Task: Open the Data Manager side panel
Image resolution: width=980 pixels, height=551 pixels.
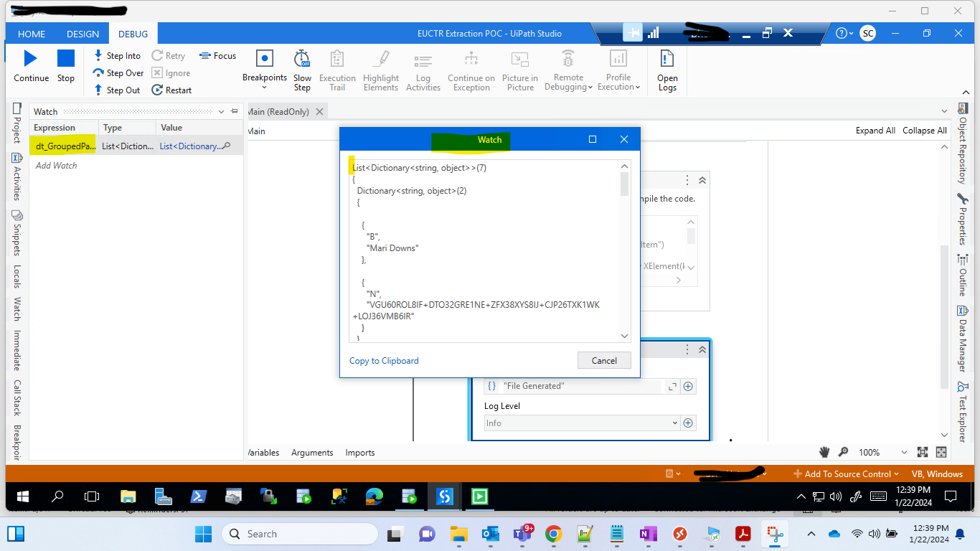Action: (x=962, y=339)
